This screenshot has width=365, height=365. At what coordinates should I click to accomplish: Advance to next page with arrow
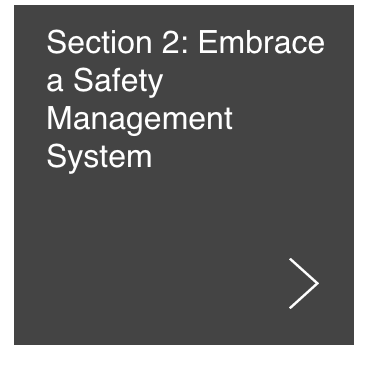[304, 283]
